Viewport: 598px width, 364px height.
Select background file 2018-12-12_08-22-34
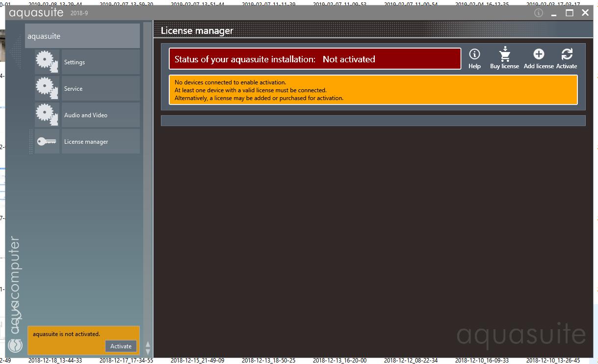[411, 360]
